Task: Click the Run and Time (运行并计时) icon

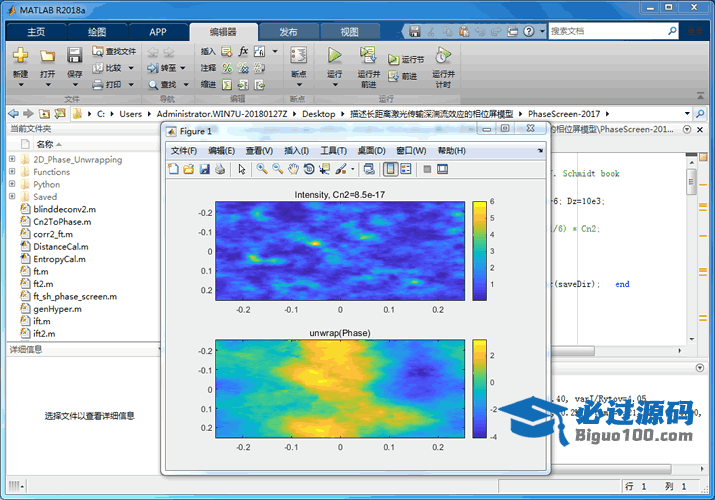Action: [443, 55]
